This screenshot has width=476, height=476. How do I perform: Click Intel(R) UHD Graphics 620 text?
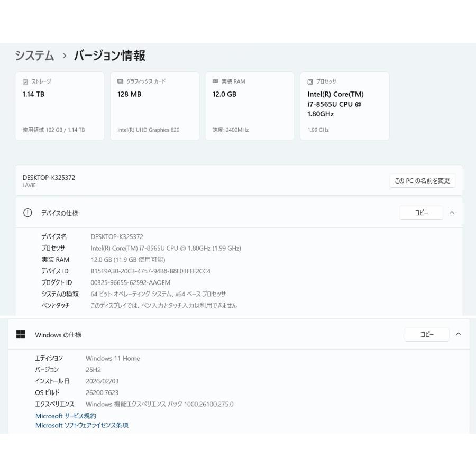[149, 130]
